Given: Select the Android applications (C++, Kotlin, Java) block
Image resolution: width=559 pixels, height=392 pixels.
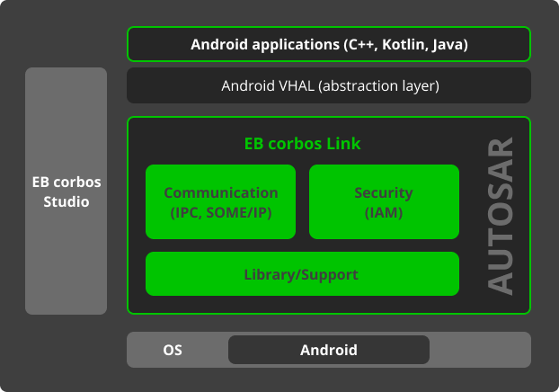Looking at the screenshot, I should point(329,44).
